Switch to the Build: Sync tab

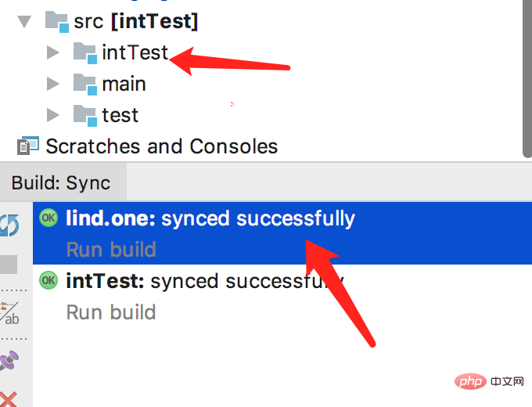pos(61,183)
